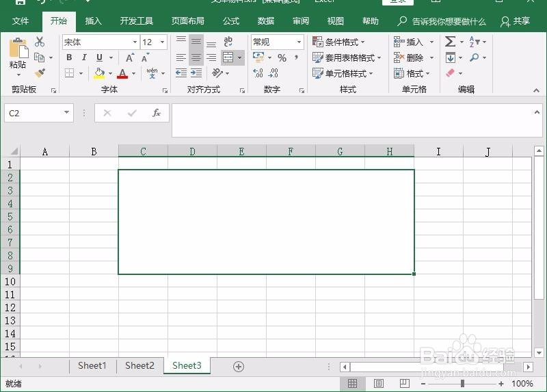Toggle Bold formatting

click(69, 57)
